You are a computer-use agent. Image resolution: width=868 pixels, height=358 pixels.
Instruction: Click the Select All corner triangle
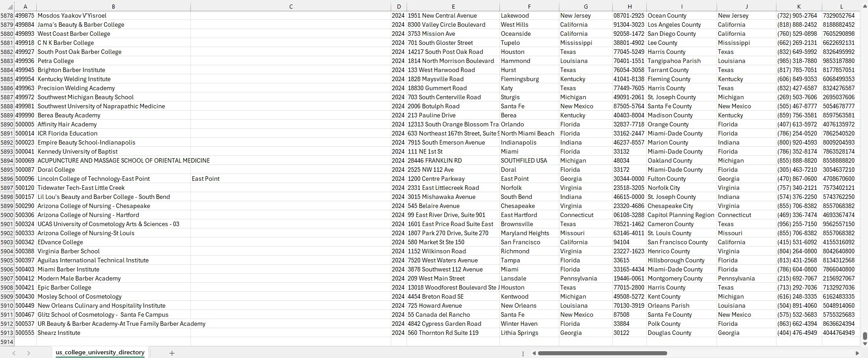pos(10,7)
